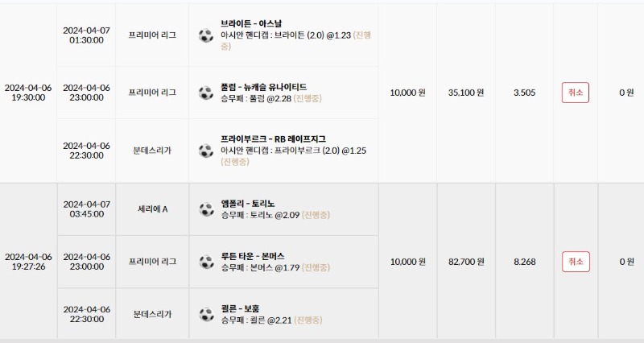
Task: Click soccer ball icon for 풀럼 - 뉴캐슬 유나이티드
Action: (x=206, y=93)
